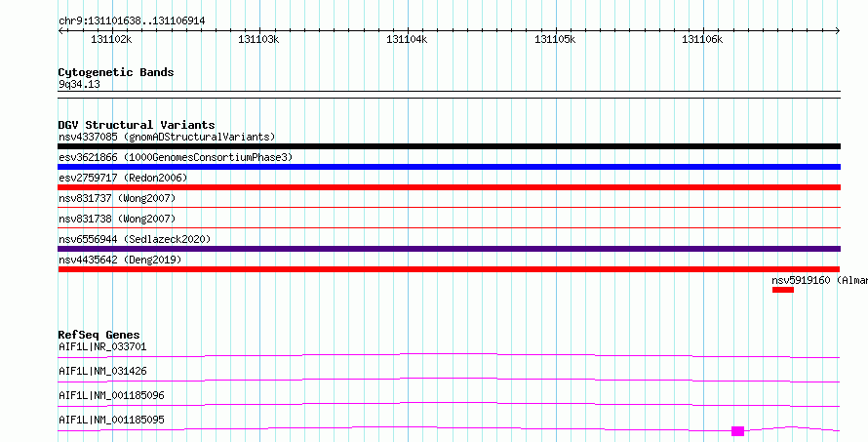The width and height of the screenshot is (868, 442).
Task: Click the ruler's left arrowhead
Action: (x=60, y=31)
